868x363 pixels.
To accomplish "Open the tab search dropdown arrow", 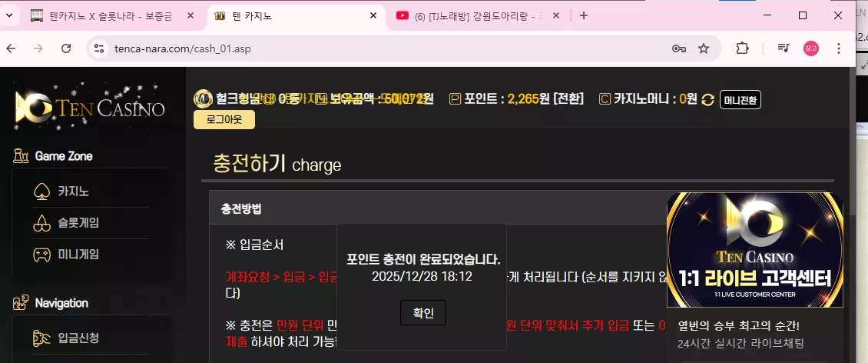I will (8, 15).
